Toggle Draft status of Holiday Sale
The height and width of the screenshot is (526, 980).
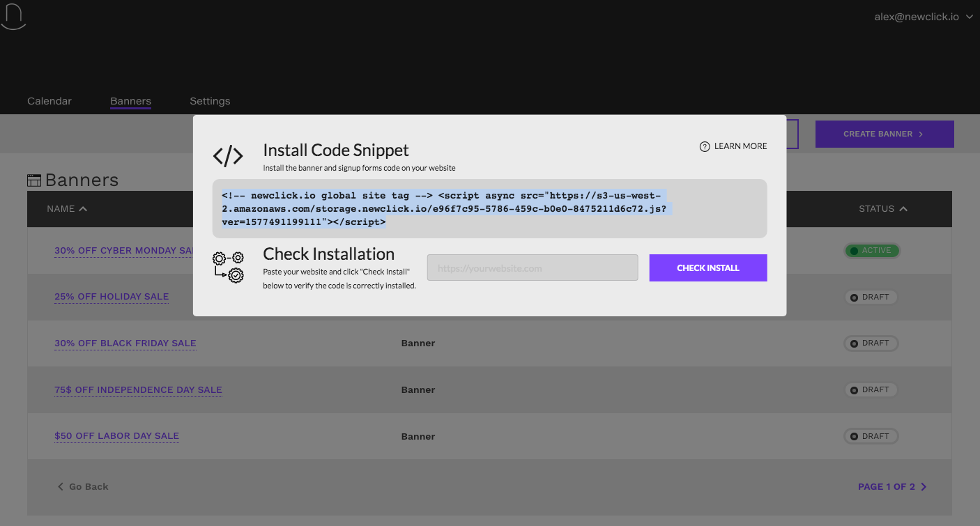coord(871,297)
